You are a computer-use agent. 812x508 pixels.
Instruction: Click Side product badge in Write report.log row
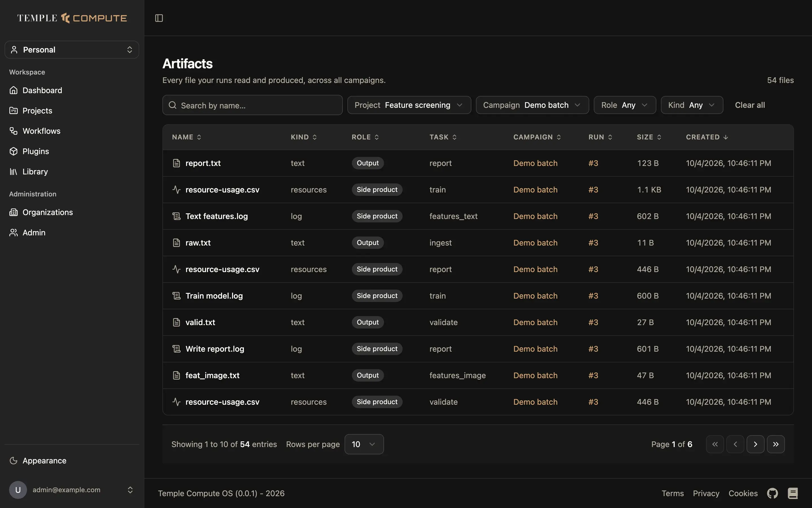coord(377,349)
